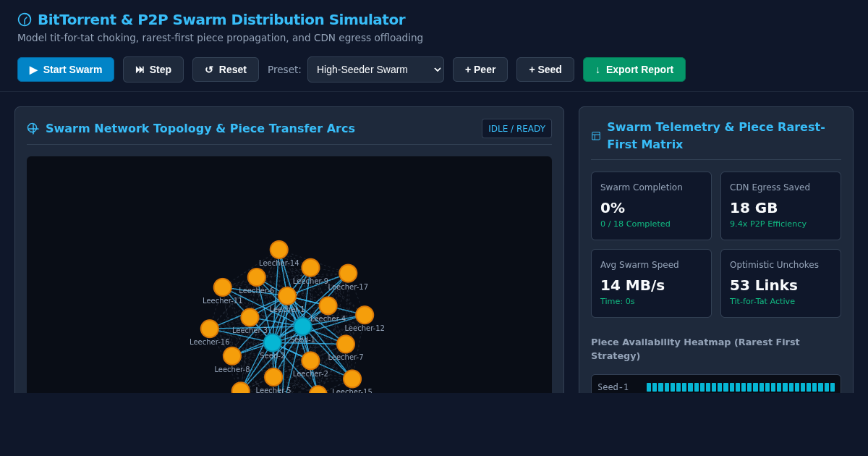Select the Leecher-8 peer node
The image size is (868, 456).
click(x=232, y=356)
